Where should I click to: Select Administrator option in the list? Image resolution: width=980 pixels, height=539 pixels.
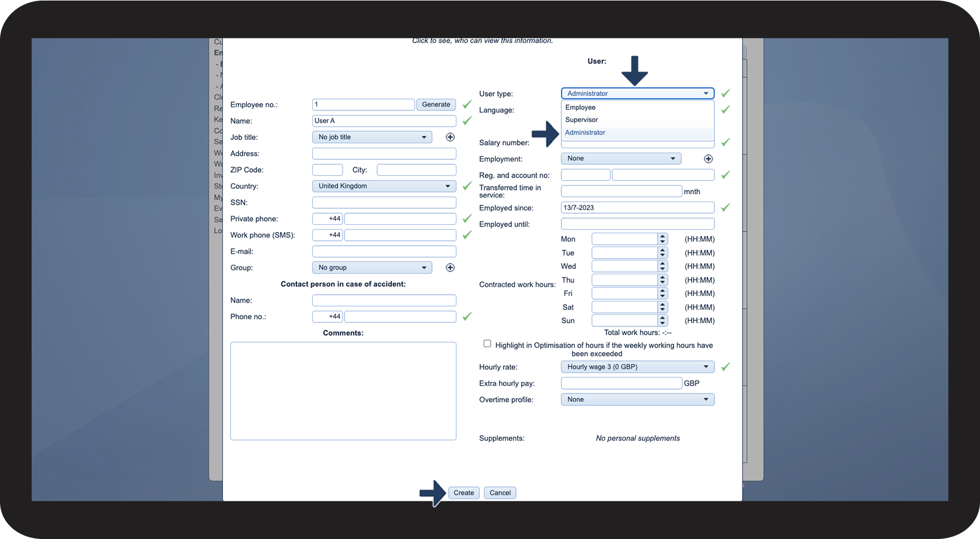coord(585,133)
